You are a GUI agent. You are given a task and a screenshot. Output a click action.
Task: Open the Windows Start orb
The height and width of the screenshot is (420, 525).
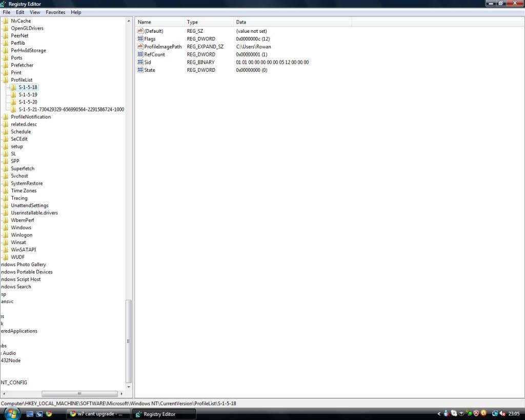12,414
